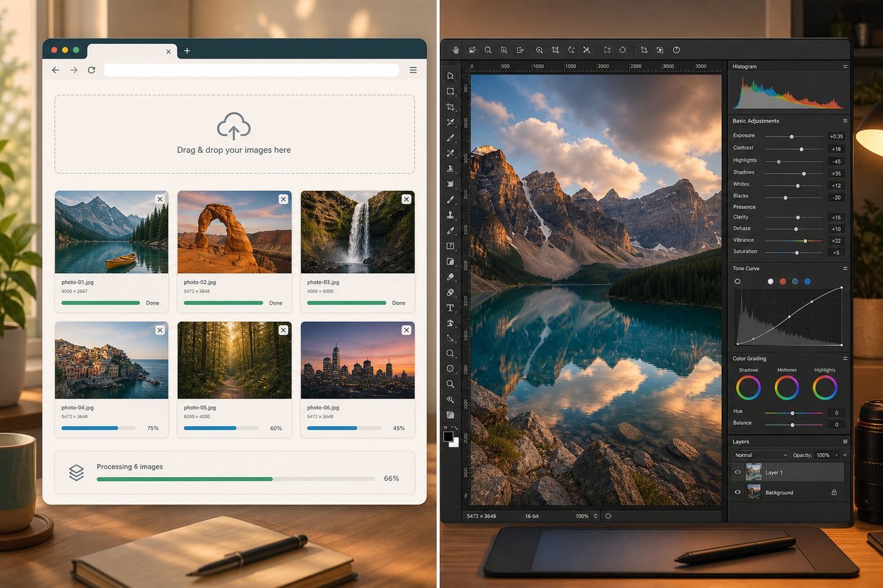Select the Hand tool in the editor toolbar
Screen dimensions: 883x588
[x=455, y=50]
